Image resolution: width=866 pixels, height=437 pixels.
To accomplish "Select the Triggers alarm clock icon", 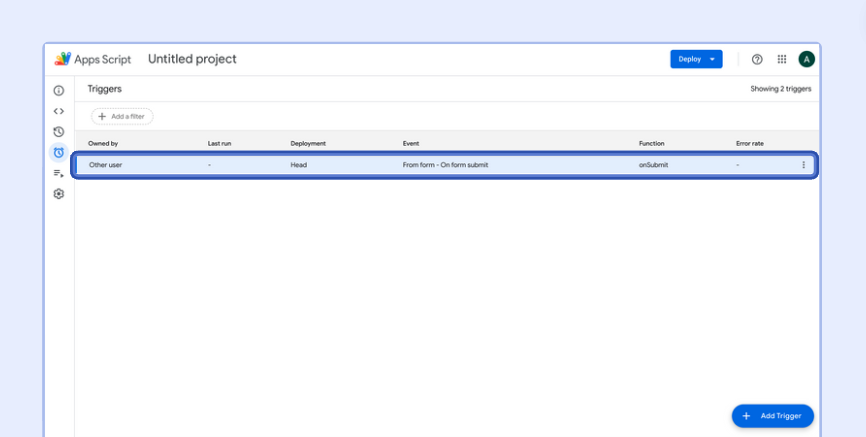I will 59,152.
